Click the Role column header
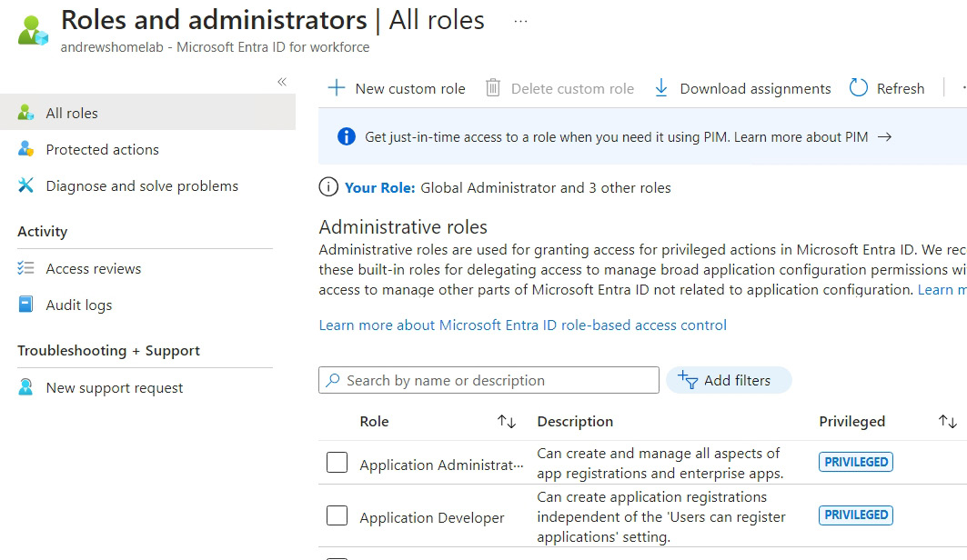 click(x=375, y=422)
